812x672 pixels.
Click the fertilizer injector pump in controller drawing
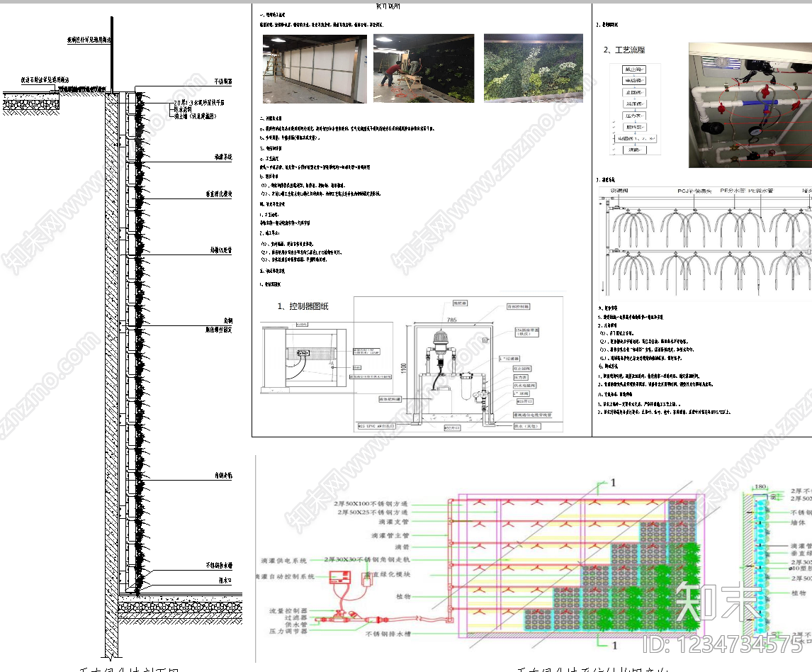click(x=440, y=343)
